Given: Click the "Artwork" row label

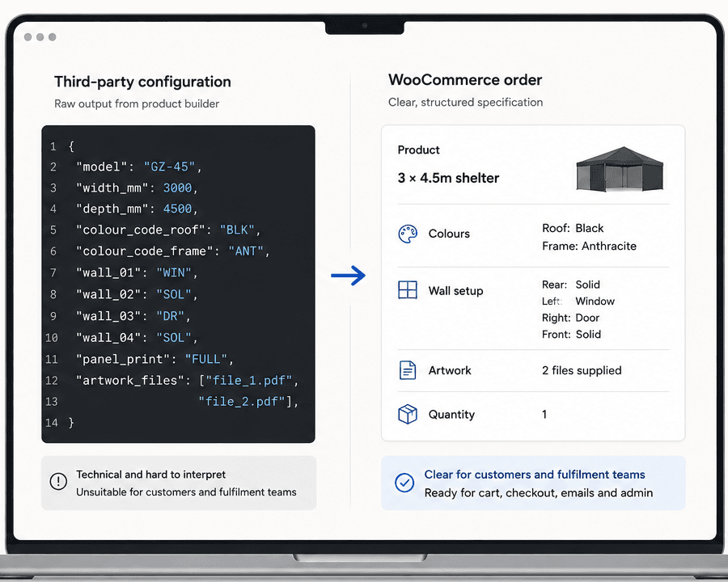Looking at the screenshot, I should point(450,370).
